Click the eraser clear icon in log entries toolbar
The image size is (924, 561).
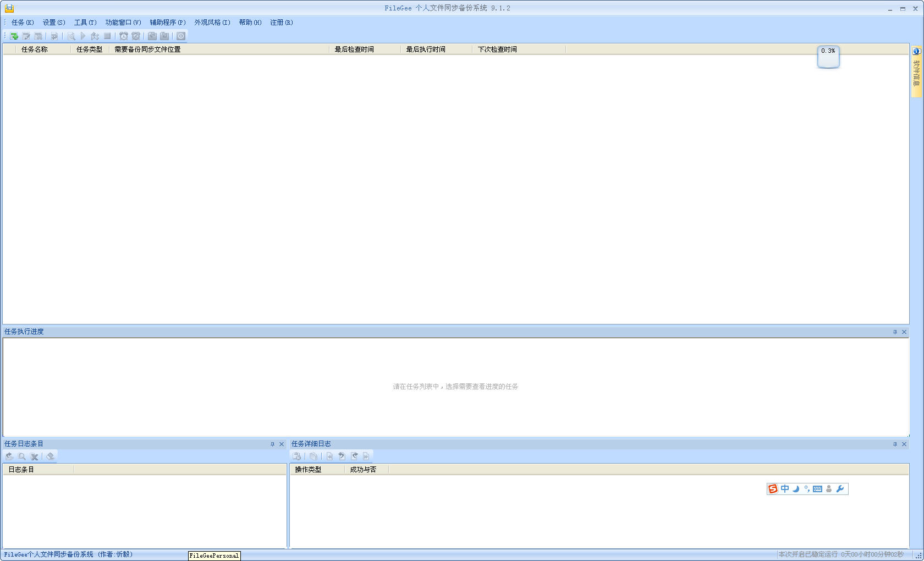[x=51, y=457]
